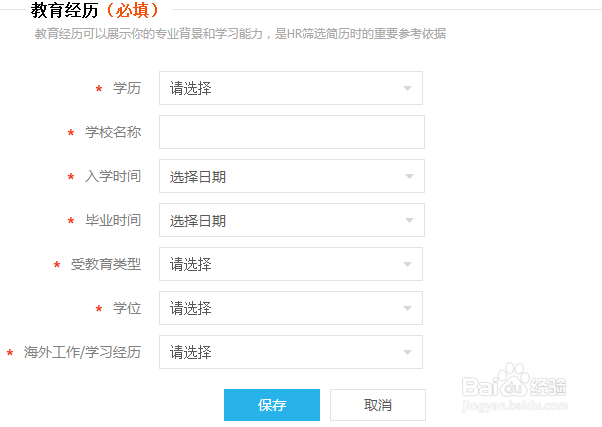Screen dimensions: 602x427
Task: Click the arrow icon in the 毕业时间 field
Action: coord(408,221)
